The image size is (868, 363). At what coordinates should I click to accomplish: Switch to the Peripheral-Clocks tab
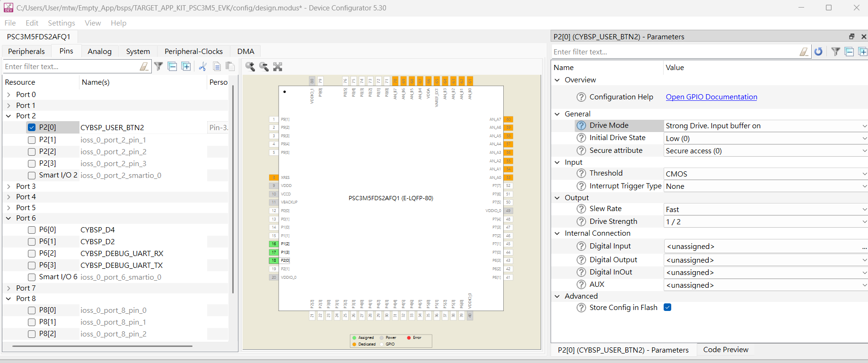coord(193,51)
